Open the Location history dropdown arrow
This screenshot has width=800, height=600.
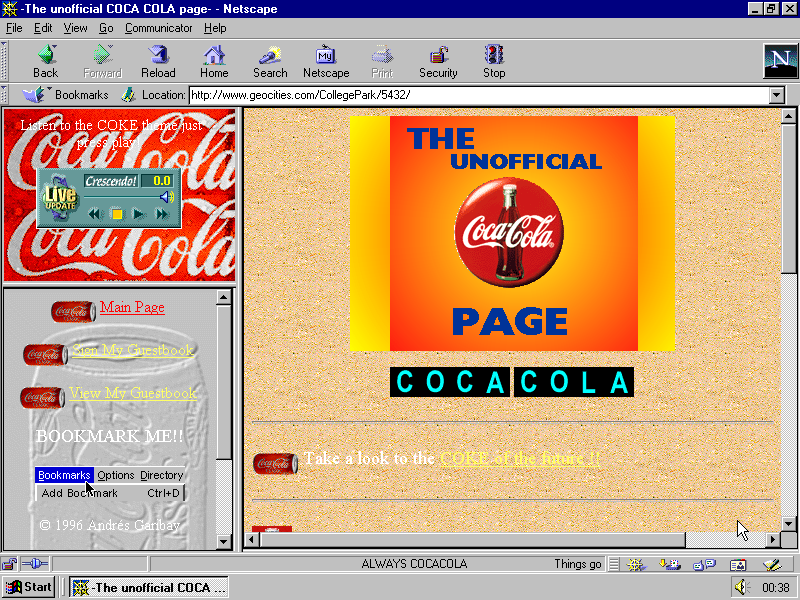coord(777,95)
